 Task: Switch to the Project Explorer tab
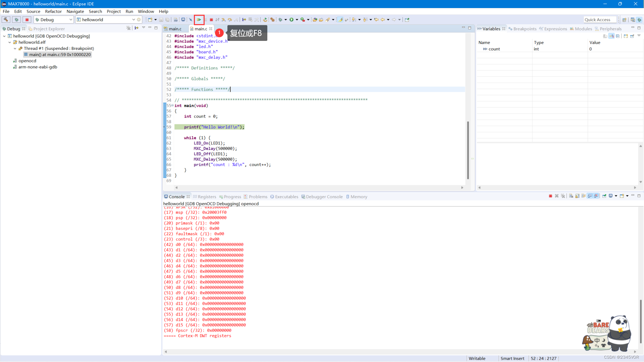(x=47, y=29)
